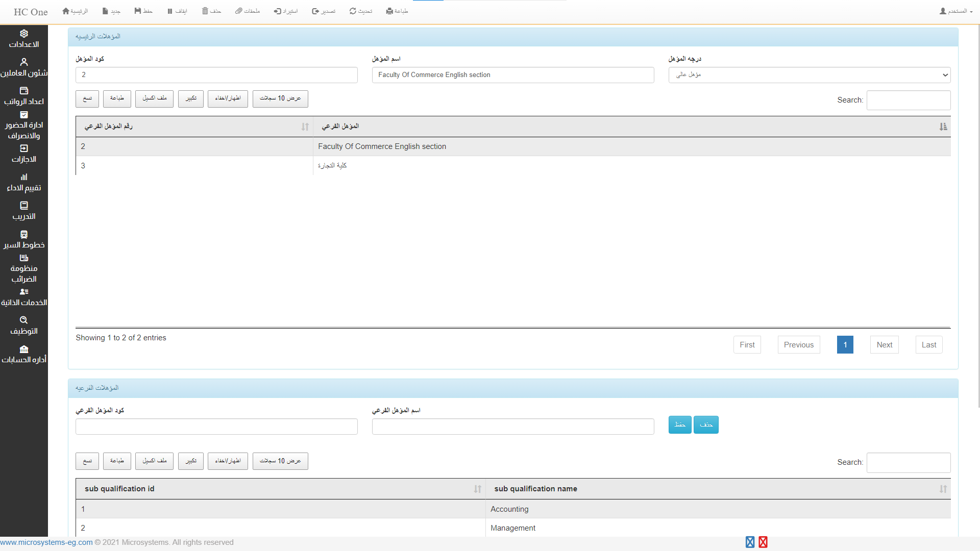Click Export (تصدير) in toolbar

(324, 11)
